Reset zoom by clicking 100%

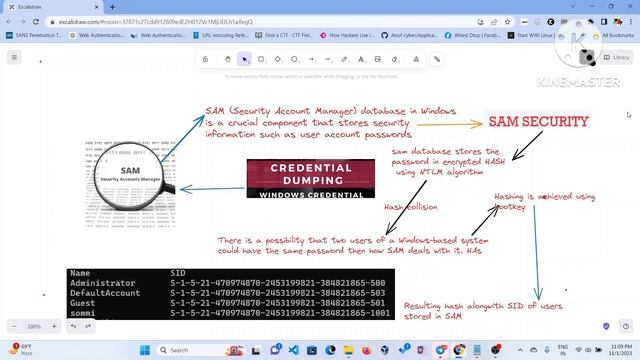[x=34, y=326]
